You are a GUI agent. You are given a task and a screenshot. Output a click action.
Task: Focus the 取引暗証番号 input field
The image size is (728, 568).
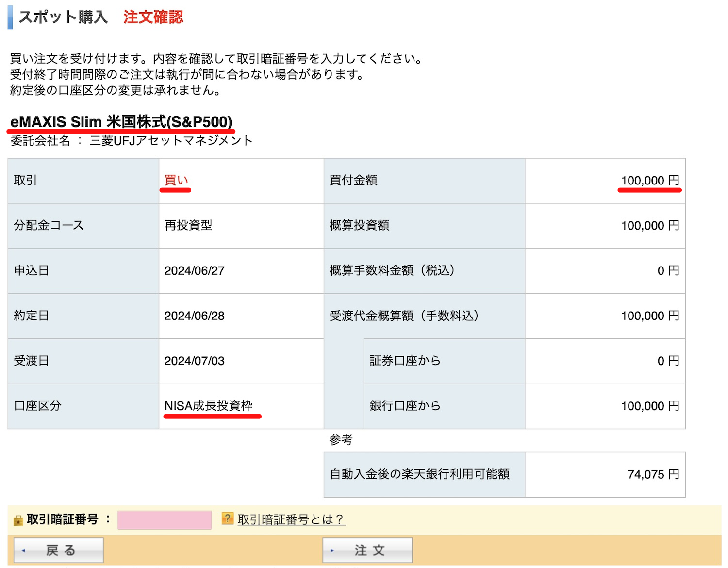point(165,519)
